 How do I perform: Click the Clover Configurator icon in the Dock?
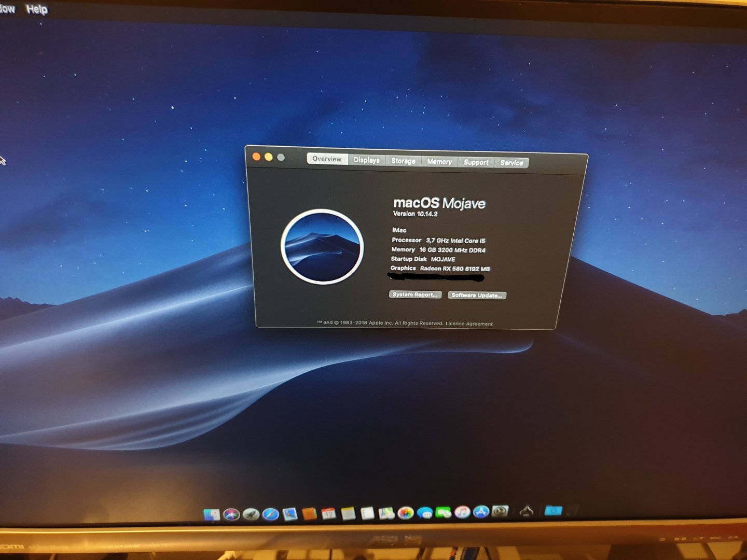click(527, 511)
